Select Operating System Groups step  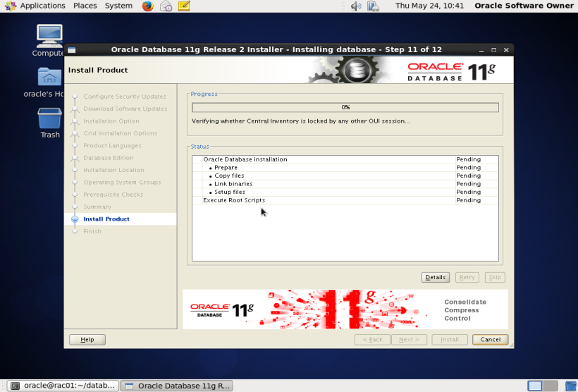pyautogui.click(x=122, y=182)
